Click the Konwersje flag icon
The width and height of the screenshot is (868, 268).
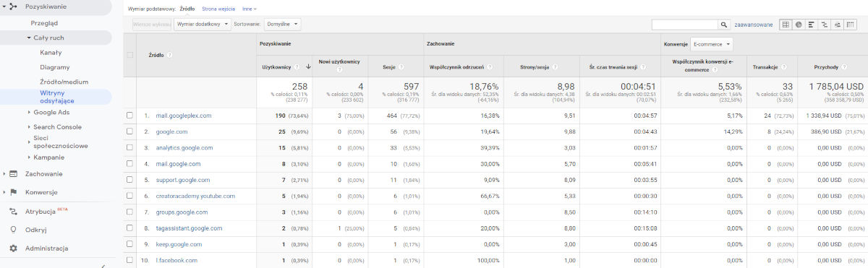click(13, 192)
